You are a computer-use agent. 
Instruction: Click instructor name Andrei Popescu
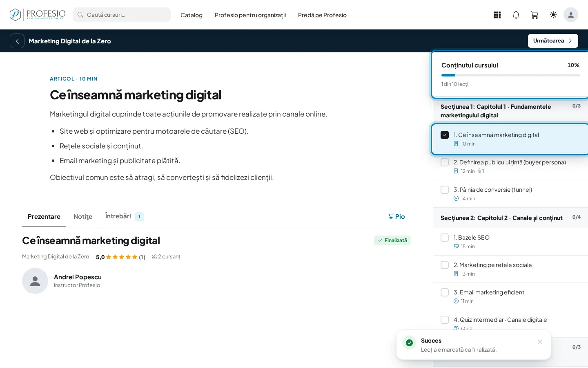point(78,277)
